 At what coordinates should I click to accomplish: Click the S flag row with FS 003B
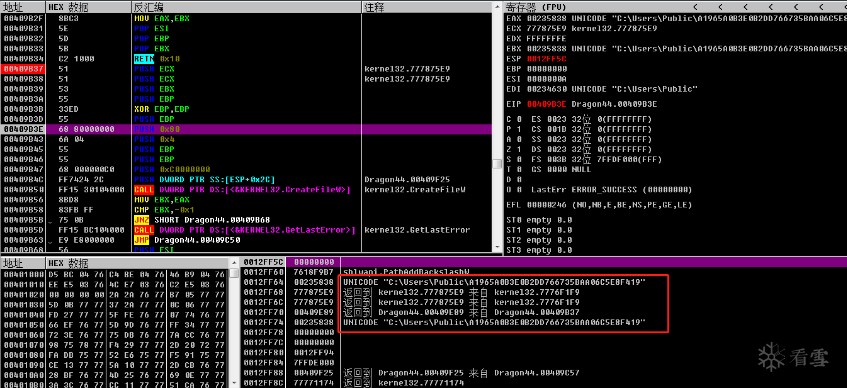point(584,159)
